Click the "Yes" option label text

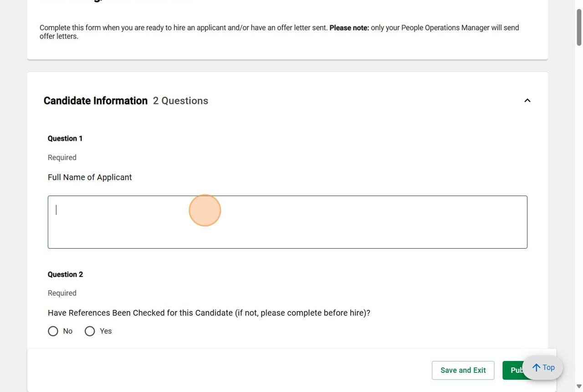tap(106, 331)
